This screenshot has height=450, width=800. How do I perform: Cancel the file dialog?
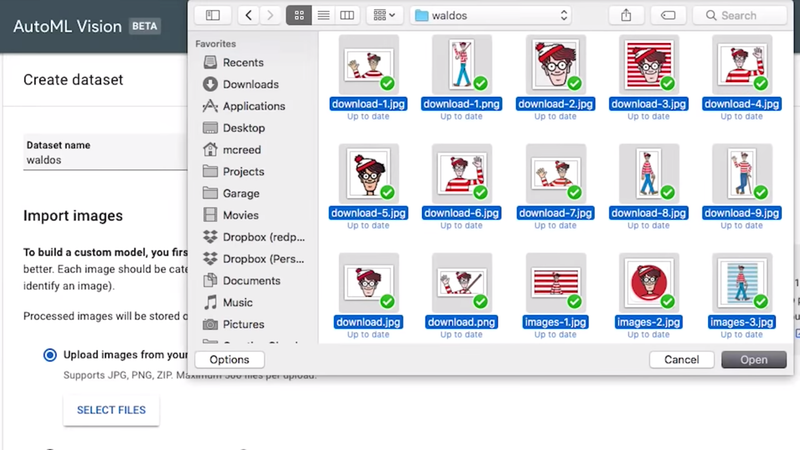[682, 360]
